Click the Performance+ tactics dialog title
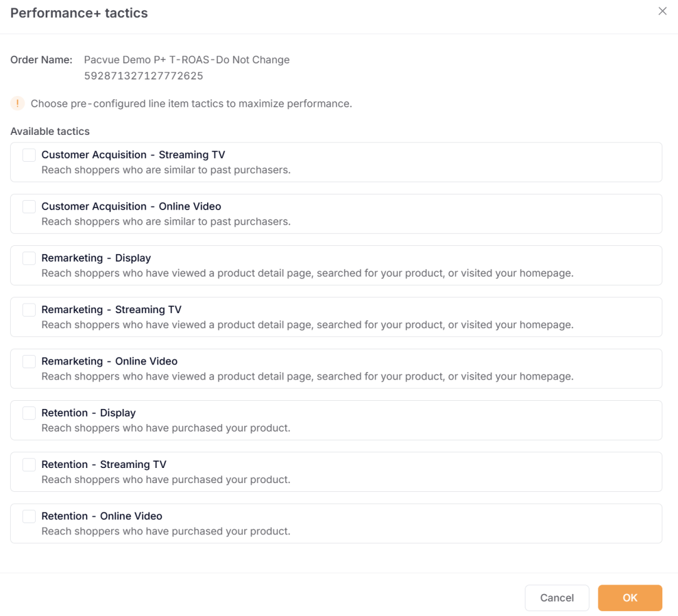 pos(79,13)
